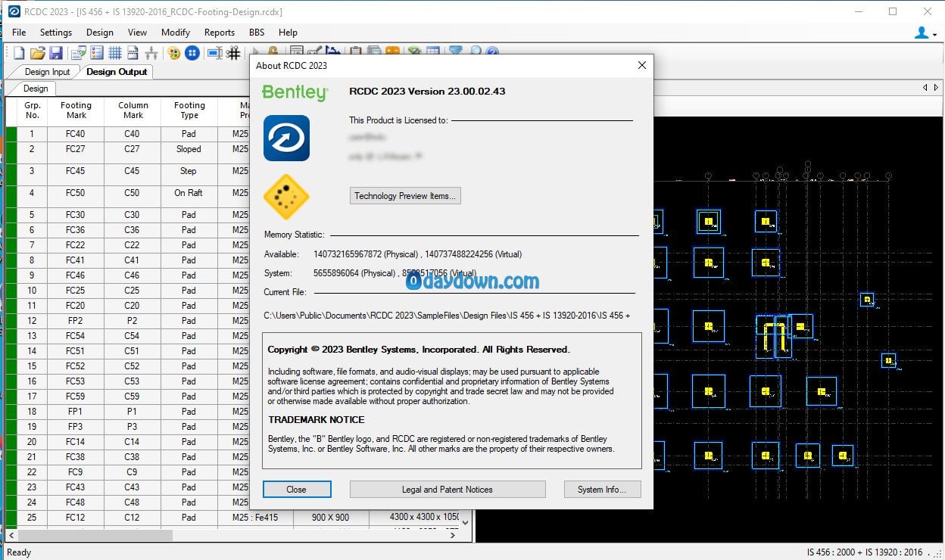Image resolution: width=945 pixels, height=560 pixels.
Task: Click group number 13 row cell
Action: coord(33,336)
